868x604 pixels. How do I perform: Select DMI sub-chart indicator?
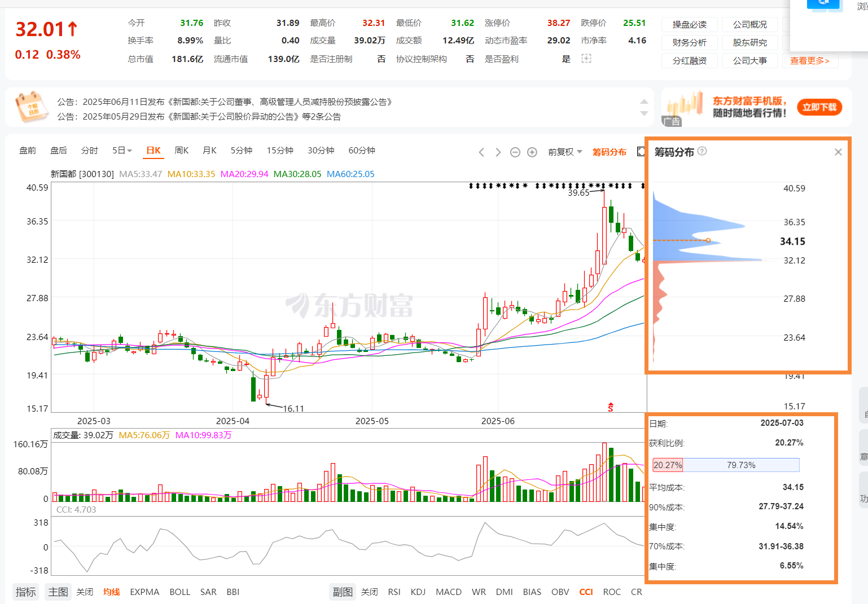coord(505,592)
